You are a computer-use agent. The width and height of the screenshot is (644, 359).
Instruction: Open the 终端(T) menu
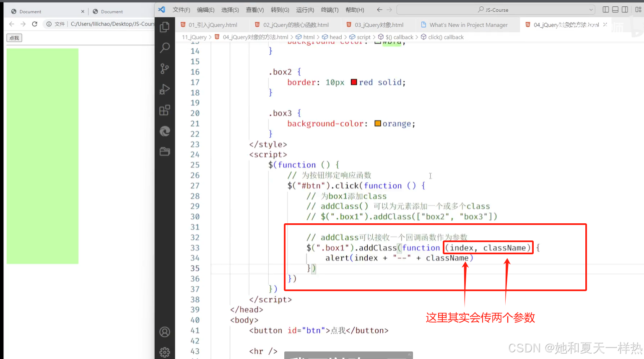coord(330,10)
